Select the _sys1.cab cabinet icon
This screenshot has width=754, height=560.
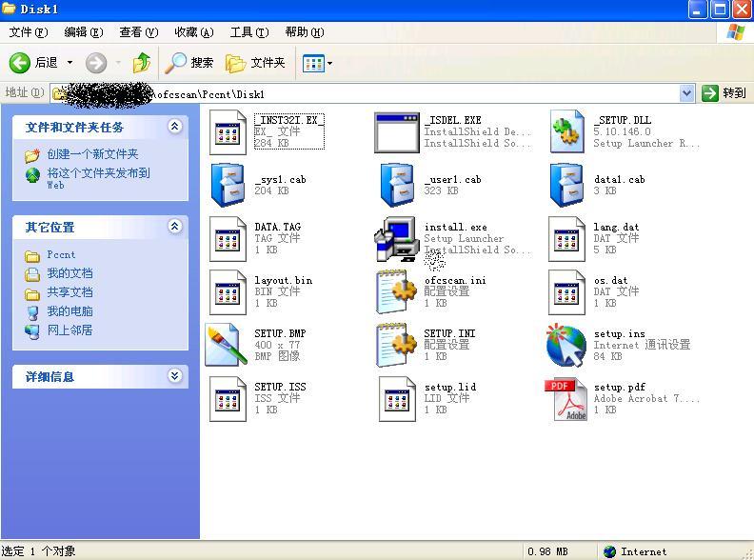click(228, 185)
